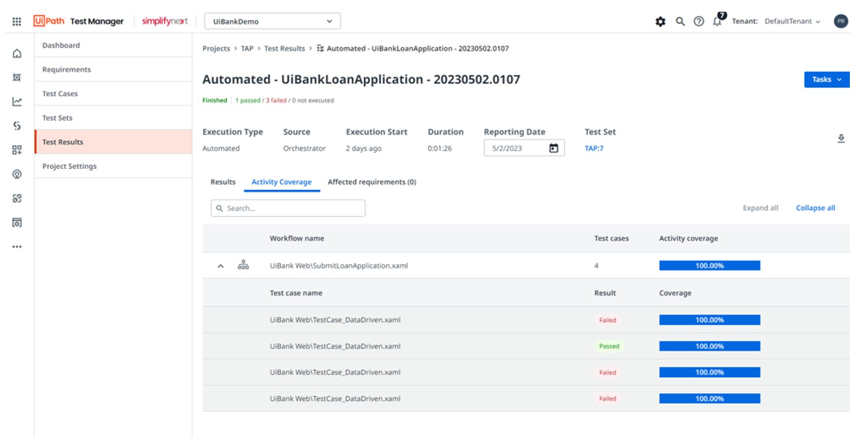
Task: Click the list icon in the breadcrumb
Action: (x=320, y=48)
